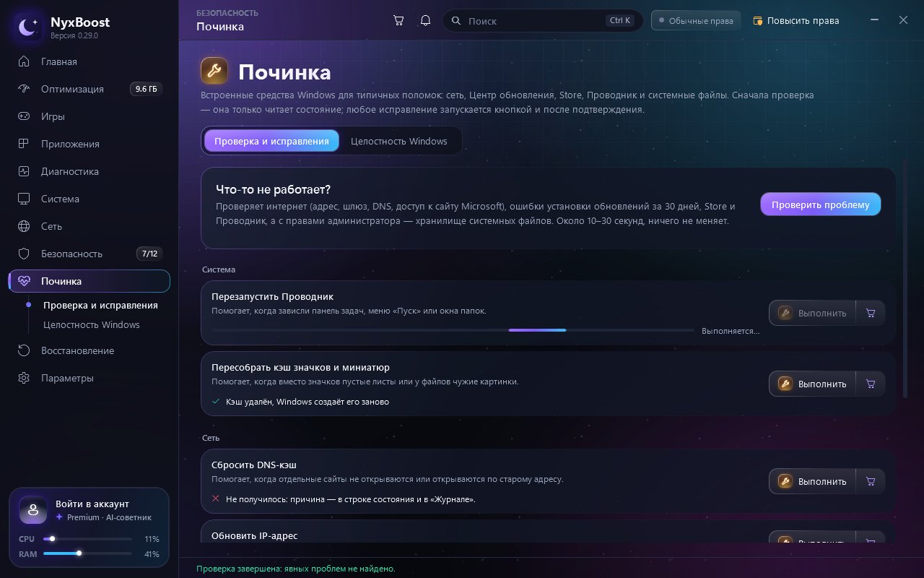This screenshot has width=924, height=578.
Task: Click the 7/12 badge on Безопасность
Action: 149,254
